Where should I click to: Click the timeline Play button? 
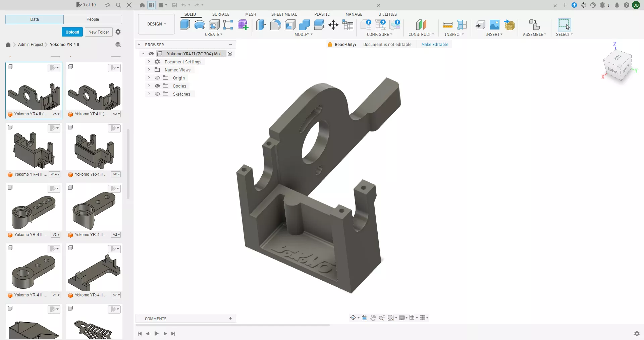click(x=156, y=334)
